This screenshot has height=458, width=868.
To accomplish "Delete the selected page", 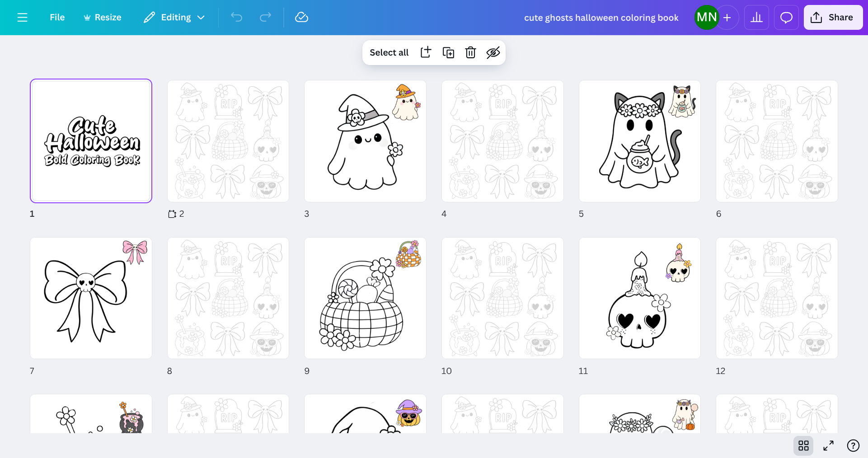I will coord(470,52).
